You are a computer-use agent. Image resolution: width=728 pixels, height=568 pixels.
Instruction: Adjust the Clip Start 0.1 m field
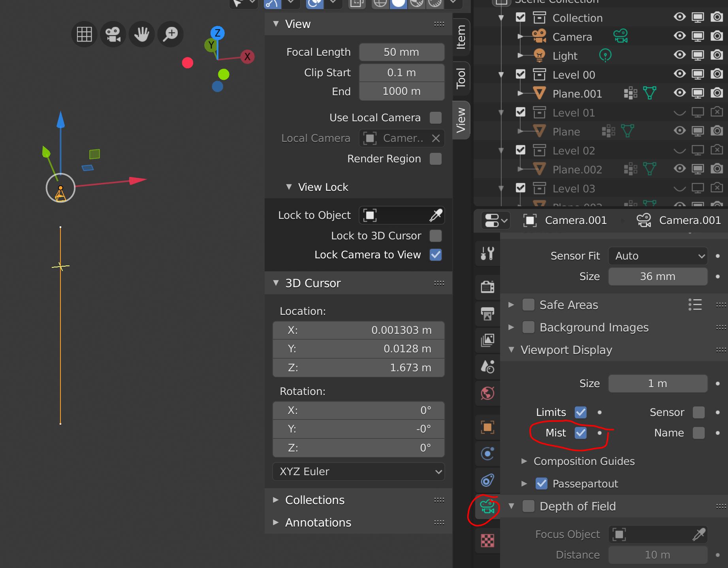pyautogui.click(x=401, y=73)
